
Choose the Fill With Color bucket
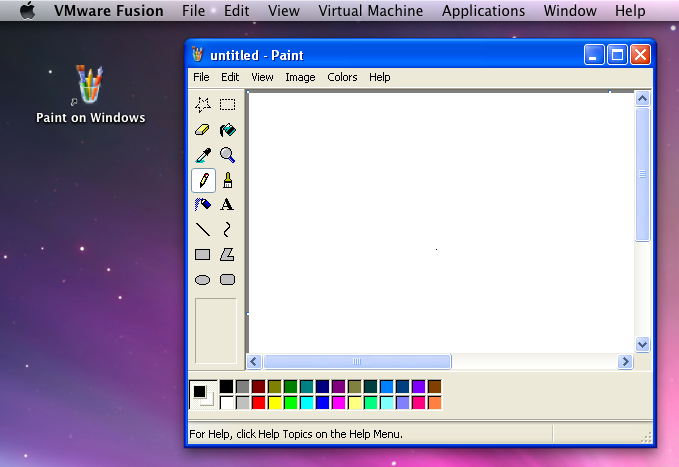tap(227, 130)
